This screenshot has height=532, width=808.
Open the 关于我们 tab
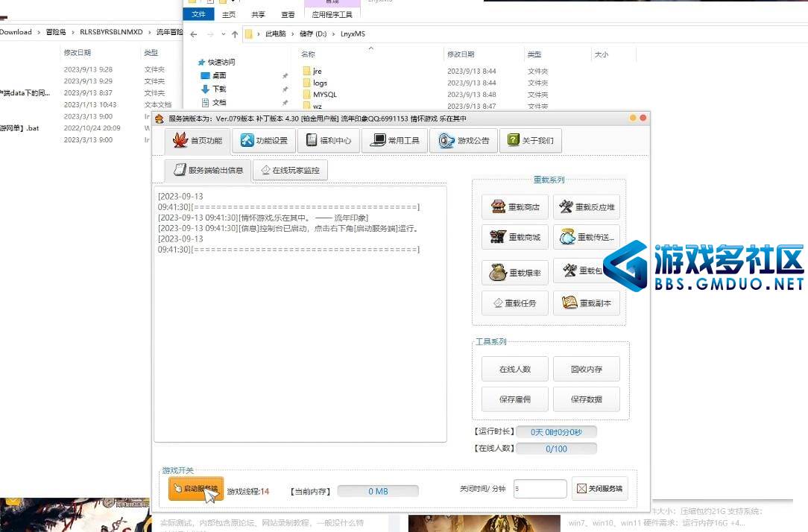(x=530, y=140)
